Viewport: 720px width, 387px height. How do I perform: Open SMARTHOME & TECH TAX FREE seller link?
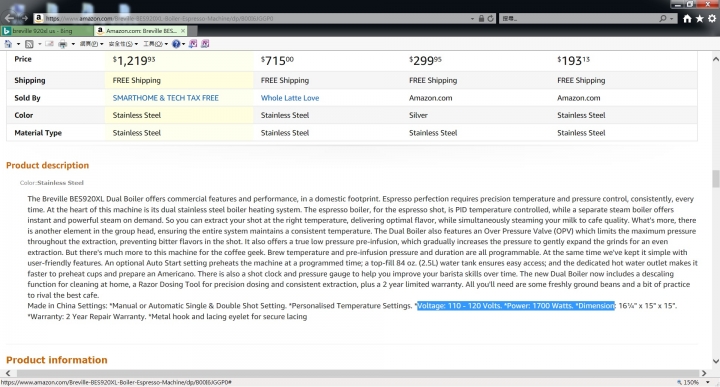(166, 98)
